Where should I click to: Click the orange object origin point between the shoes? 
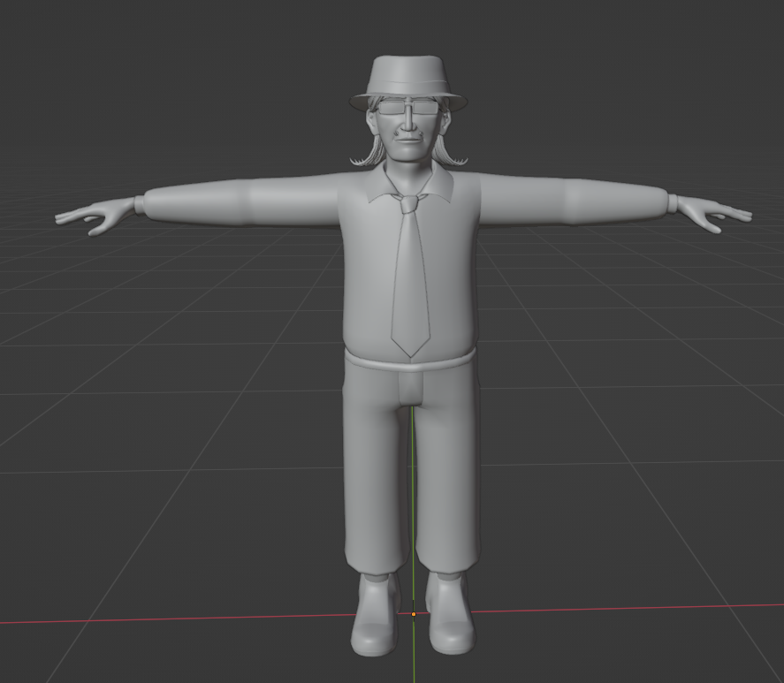tap(414, 612)
